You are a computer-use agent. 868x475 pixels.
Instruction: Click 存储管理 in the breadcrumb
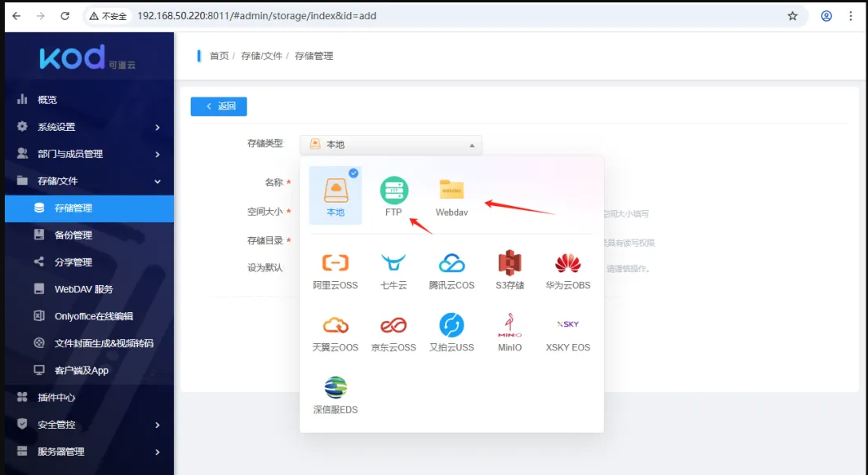314,56
